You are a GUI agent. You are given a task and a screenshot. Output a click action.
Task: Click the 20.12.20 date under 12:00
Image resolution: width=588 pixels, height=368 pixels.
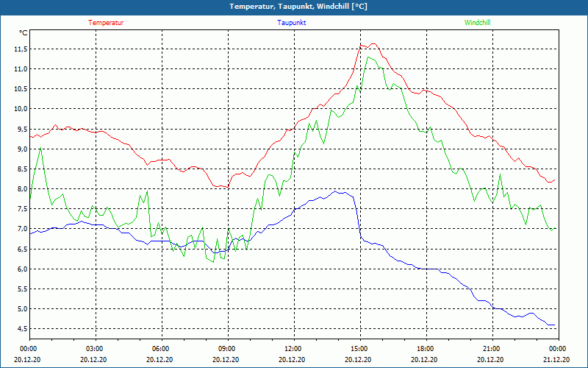point(292,359)
